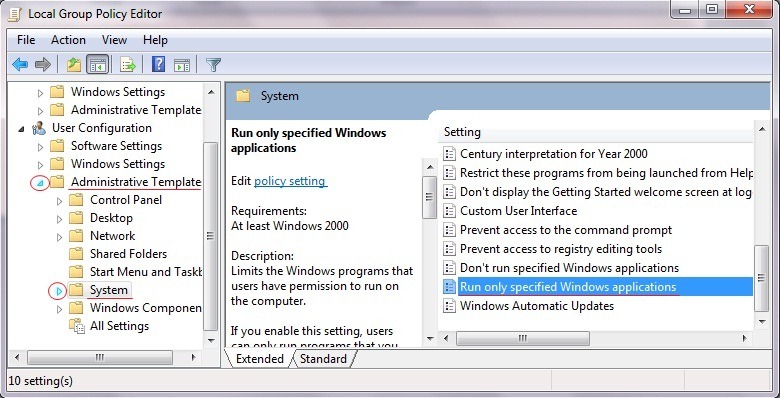The height and width of the screenshot is (398, 780).
Task: Click settings list scroll-up arrow
Action: pyautogui.click(x=762, y=129)
